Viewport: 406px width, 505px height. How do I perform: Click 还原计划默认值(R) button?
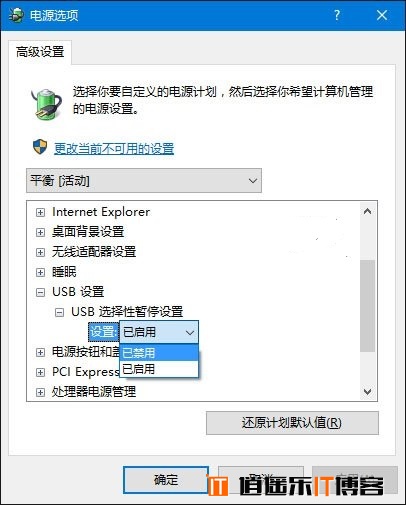292,423
